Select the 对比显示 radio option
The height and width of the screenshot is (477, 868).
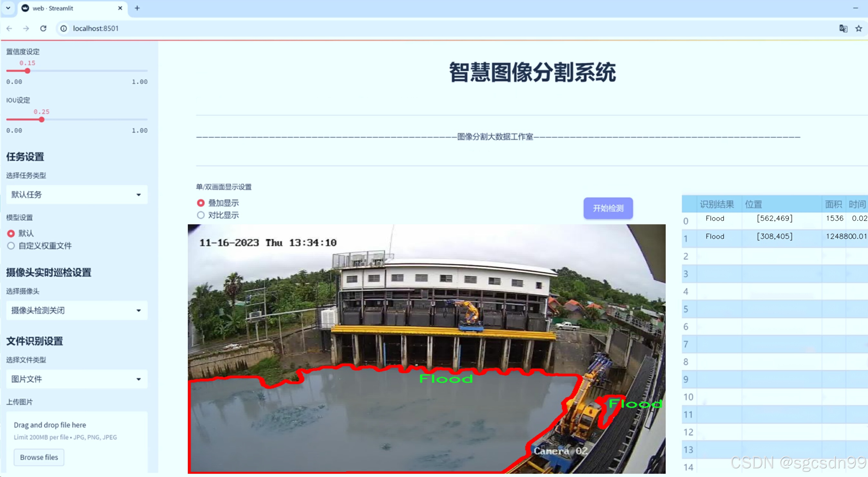[x=201, y=215]
